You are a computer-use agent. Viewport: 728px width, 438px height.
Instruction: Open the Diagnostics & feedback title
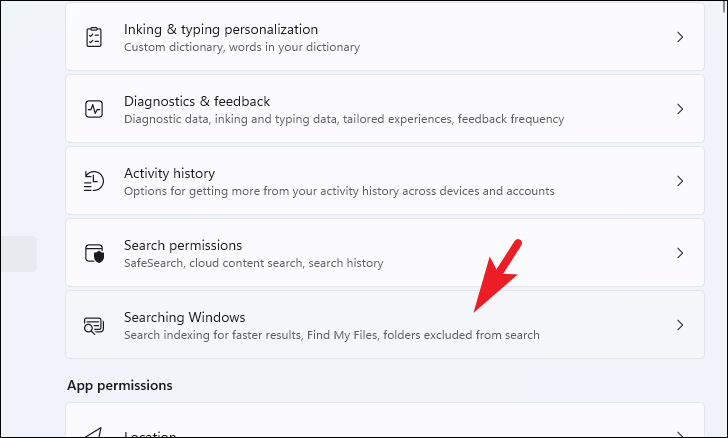(197, 101)
